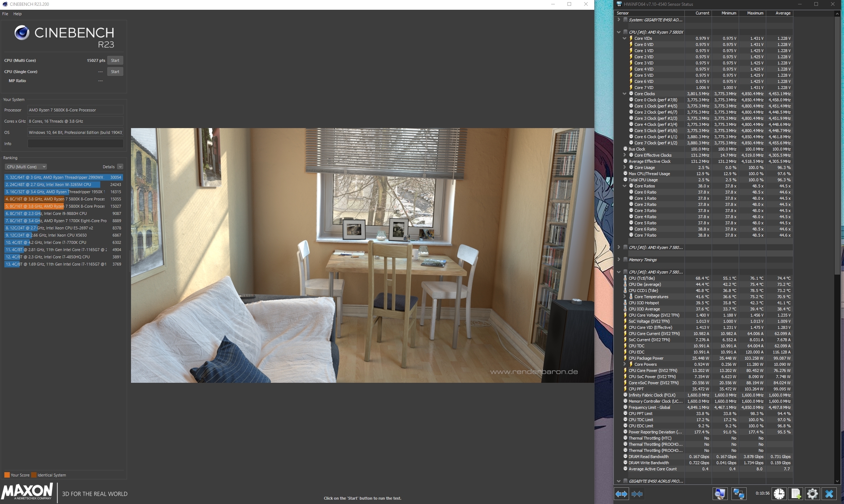The height and width of the screenshot is (504, 844).
Task: Expand the Core Effective Clocks node
Action: click(624, 155)
